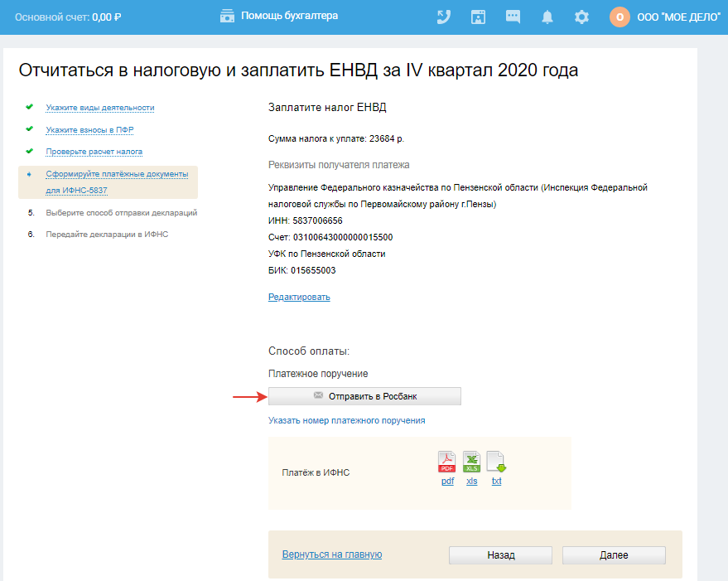Open the chat messages icon
Screen dimensions: 728x581
(513, 17)
